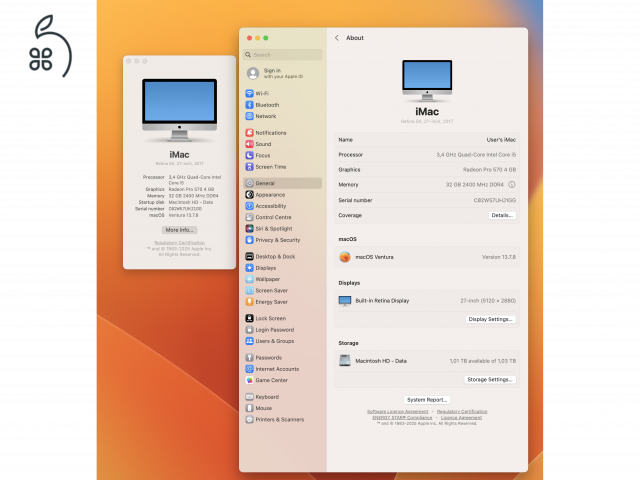The image size is (640, 480).
Task: Open the Focus moon icon
Action: tap(249, 156)
